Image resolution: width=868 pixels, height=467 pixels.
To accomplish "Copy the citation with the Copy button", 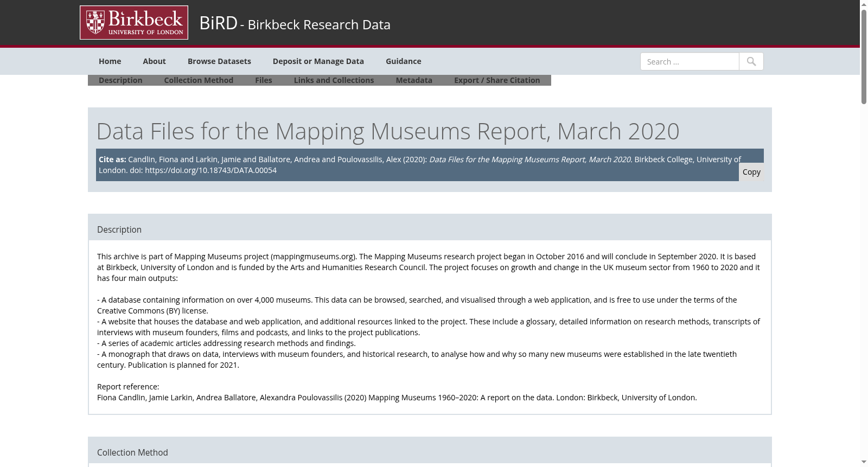I will tap(751, 172).
